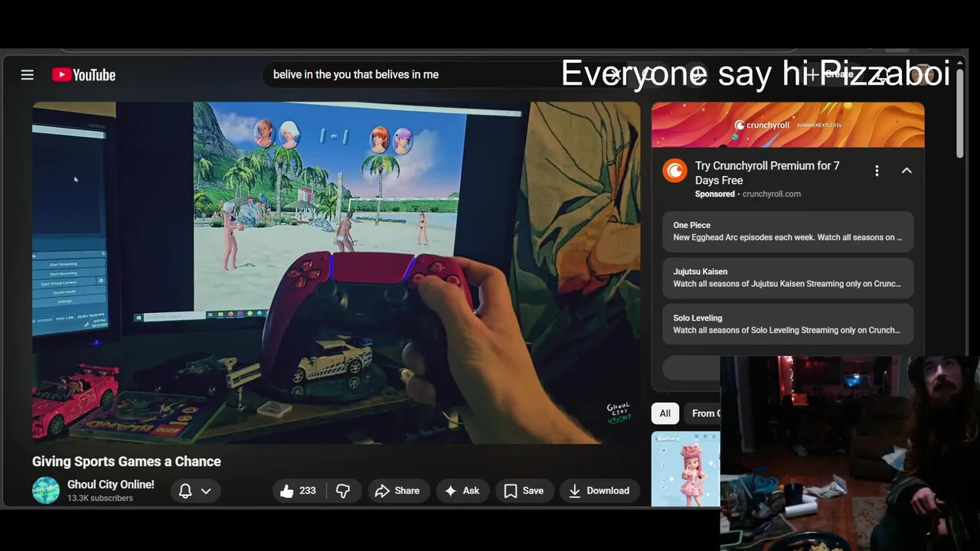The width and height of the screenshot is (980, 551).
Task: Open notification bell settings for channel
Action: tap(185, 491)
